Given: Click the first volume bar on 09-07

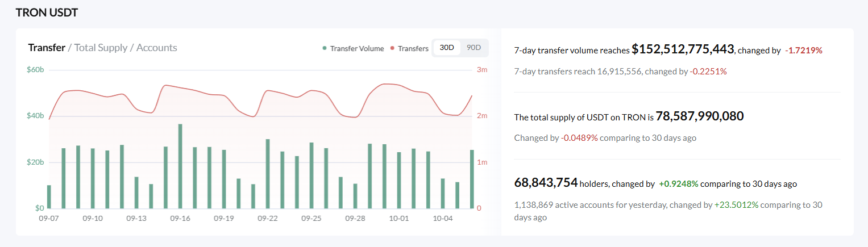Looking at the screenshot, I should tap(49, 196).
